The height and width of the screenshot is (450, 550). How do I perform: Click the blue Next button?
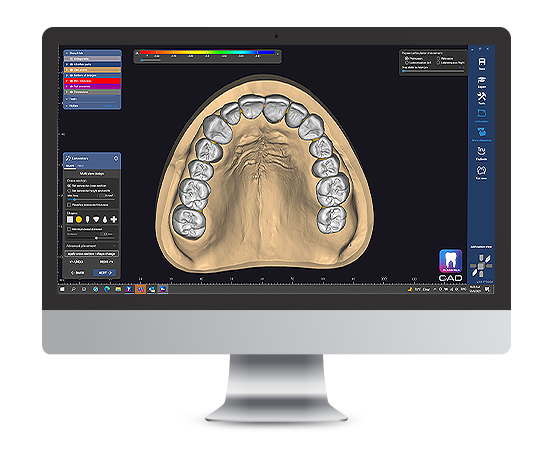105,273
